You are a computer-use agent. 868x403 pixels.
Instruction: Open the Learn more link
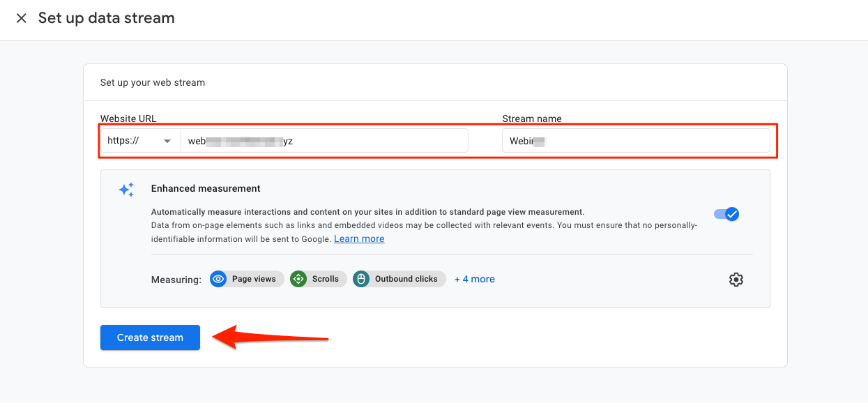359,238
